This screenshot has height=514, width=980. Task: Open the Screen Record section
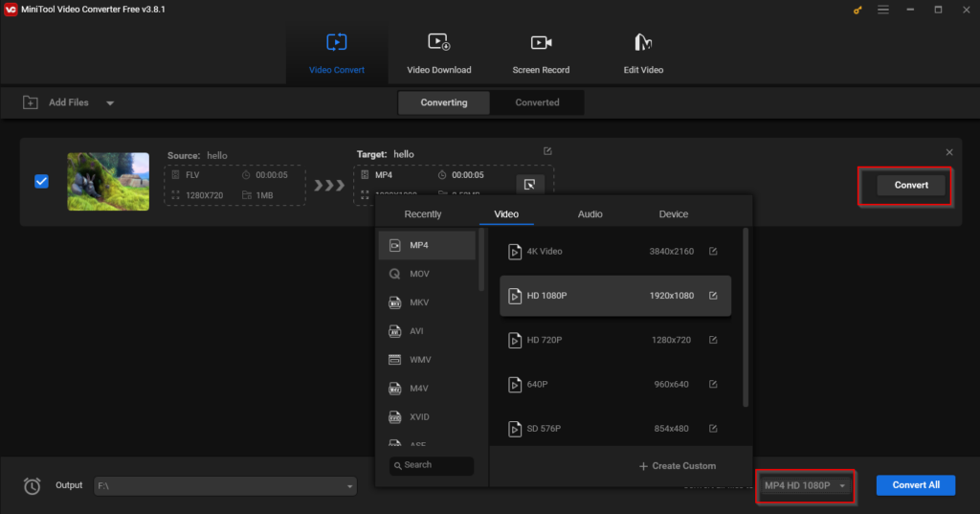pyautogui.click(x=541, y=54)
